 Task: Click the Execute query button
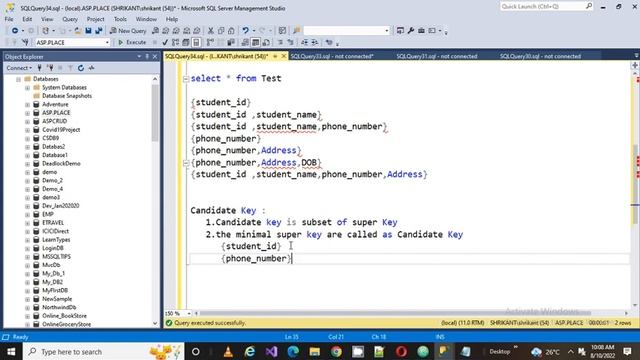(x=132, y=42)
